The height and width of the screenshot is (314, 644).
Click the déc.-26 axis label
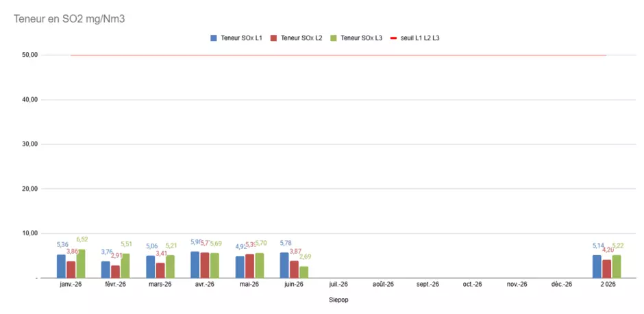click(x=562, y=284)
